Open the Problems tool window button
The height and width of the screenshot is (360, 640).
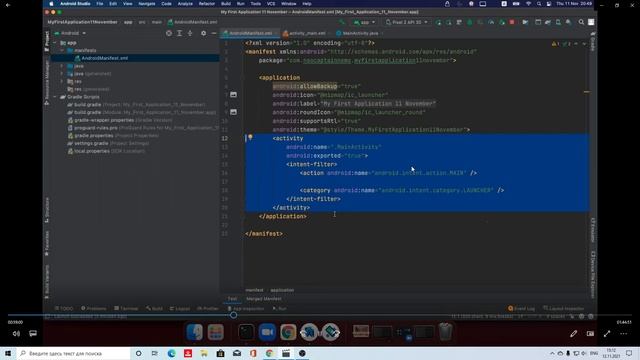tap(93, 309)
